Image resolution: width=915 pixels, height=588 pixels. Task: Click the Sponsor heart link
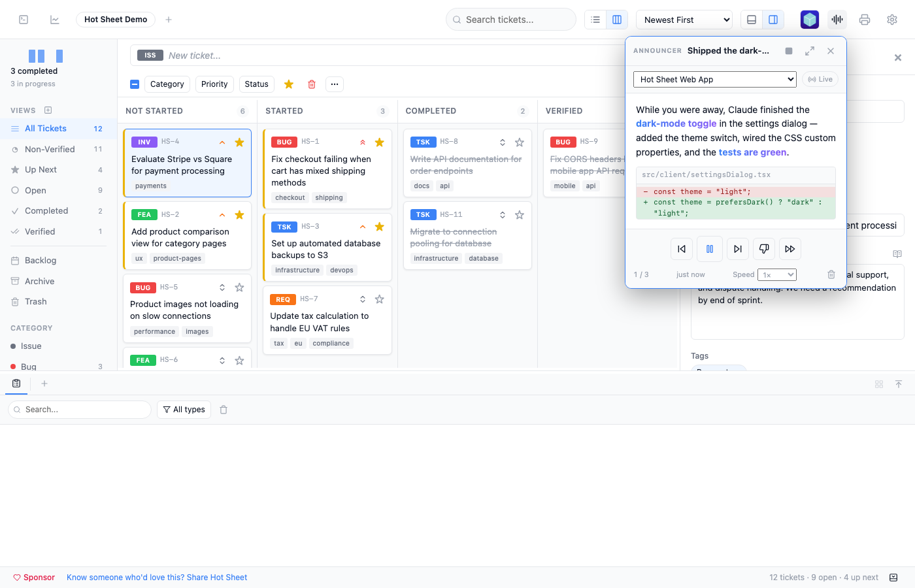[x=34, y=578]
